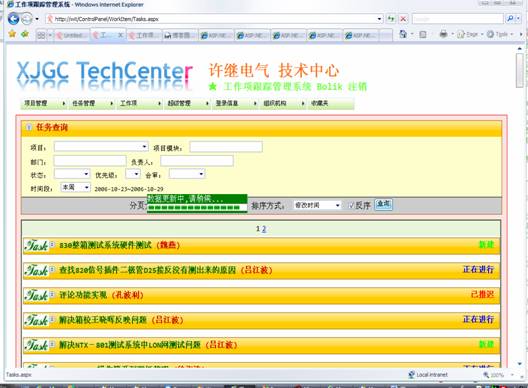This screenshot has width=528, height=388.
Task: Stop loading with the red X icon
Action: 403,19
